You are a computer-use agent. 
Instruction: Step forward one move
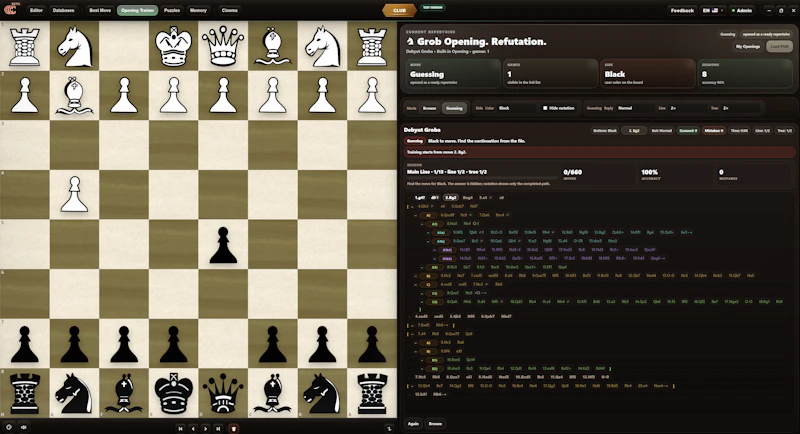pyautogui.click(x=206, y=429)
